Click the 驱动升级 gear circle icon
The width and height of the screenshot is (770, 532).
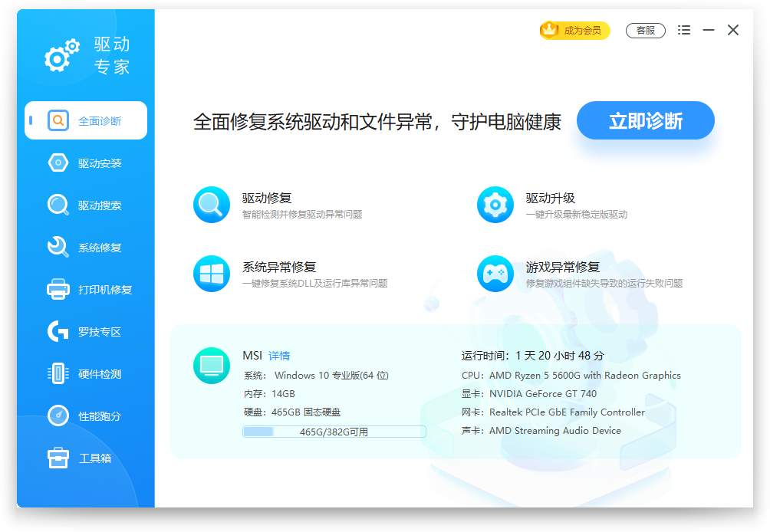point(495,205)
